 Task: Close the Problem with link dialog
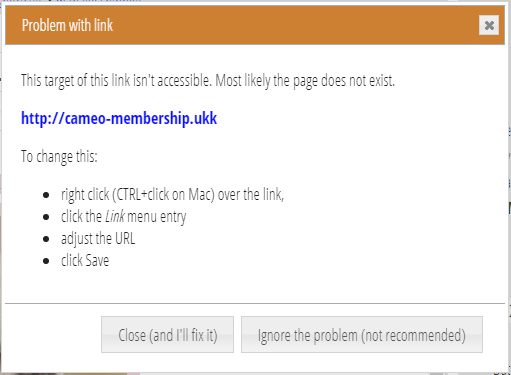(x=489, y=25)
